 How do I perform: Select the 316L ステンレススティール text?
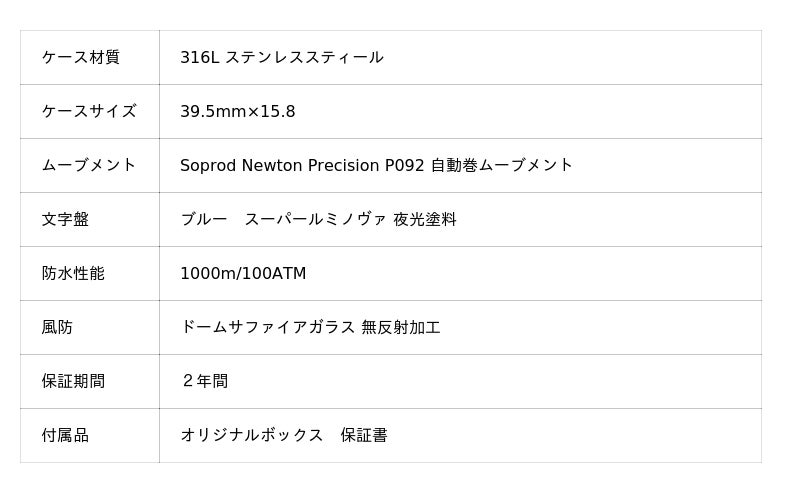coord(282,58)
